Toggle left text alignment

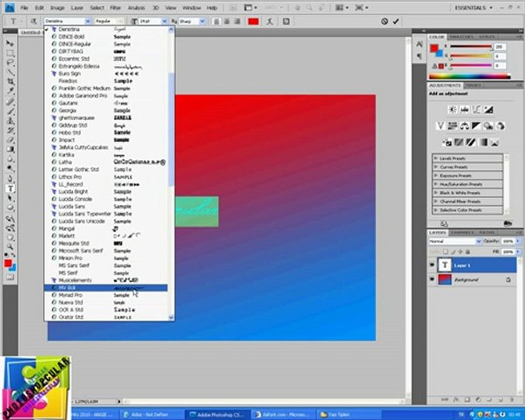[x=216, y=22]
